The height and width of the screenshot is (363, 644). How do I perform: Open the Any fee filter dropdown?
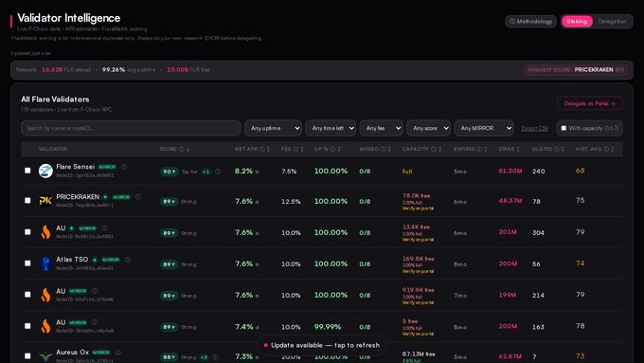381,128
